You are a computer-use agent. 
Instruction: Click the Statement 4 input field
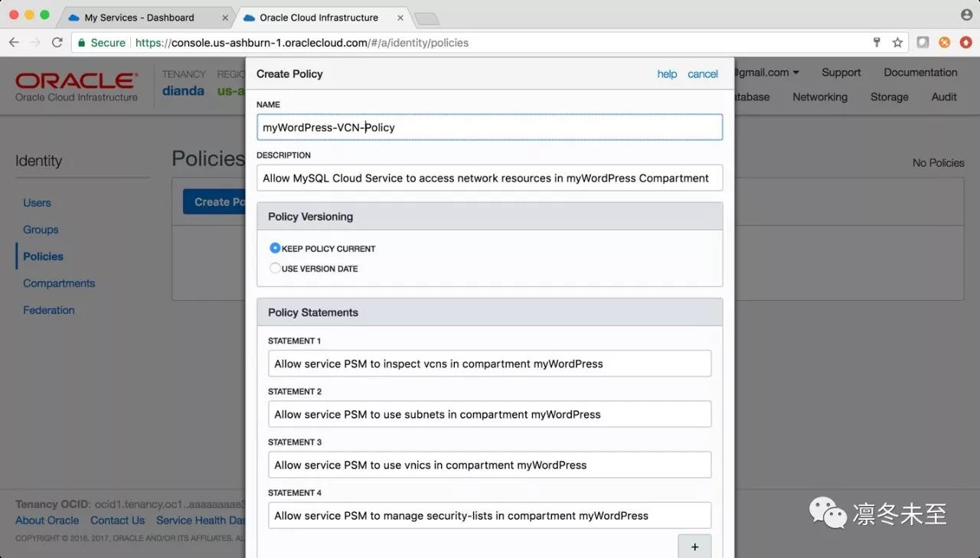click(489, 515)
